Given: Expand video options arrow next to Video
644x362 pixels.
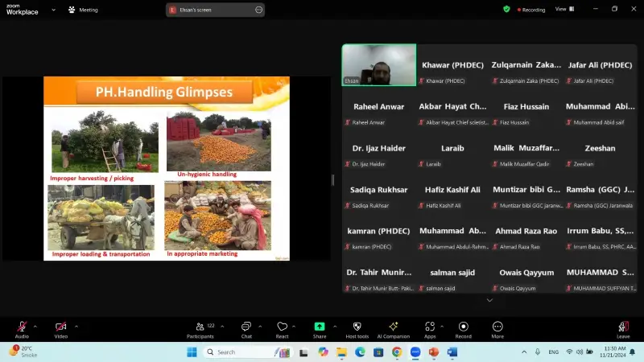Looking at the screenshot, I should tap(76, 326).
